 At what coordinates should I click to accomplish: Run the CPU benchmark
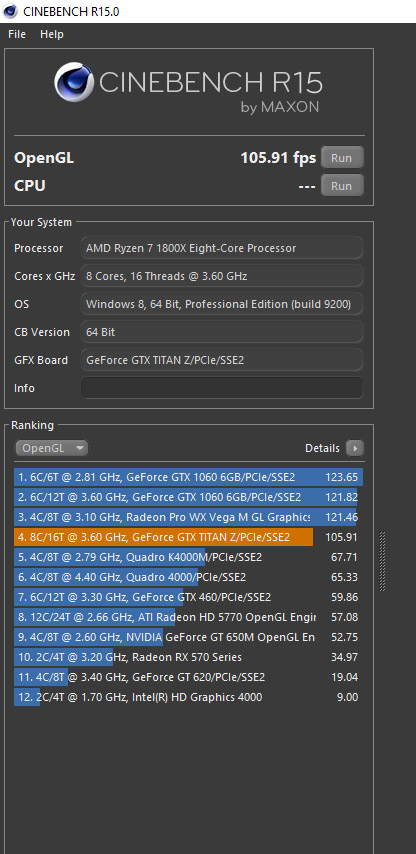pos(341,186)
